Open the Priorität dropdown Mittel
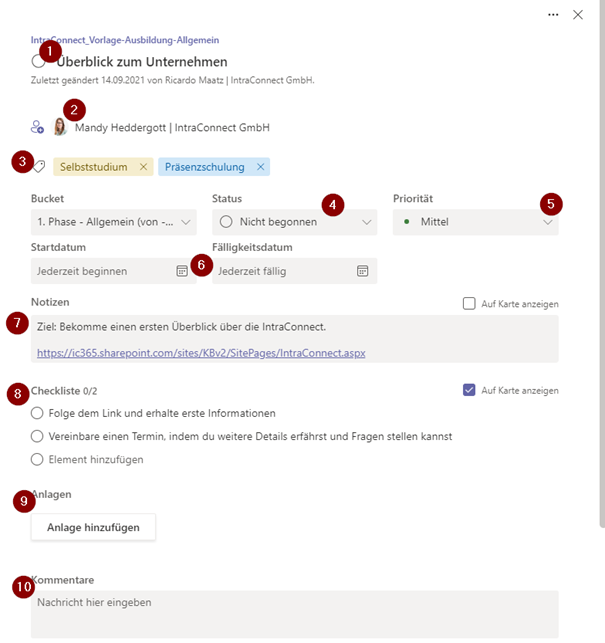This screenshot has width=605, height=643. pos(475,222)
